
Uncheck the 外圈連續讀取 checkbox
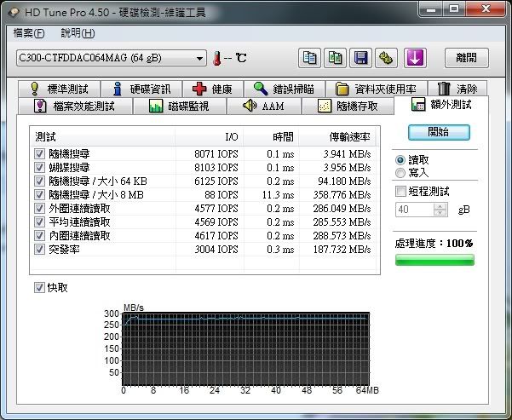39,209
